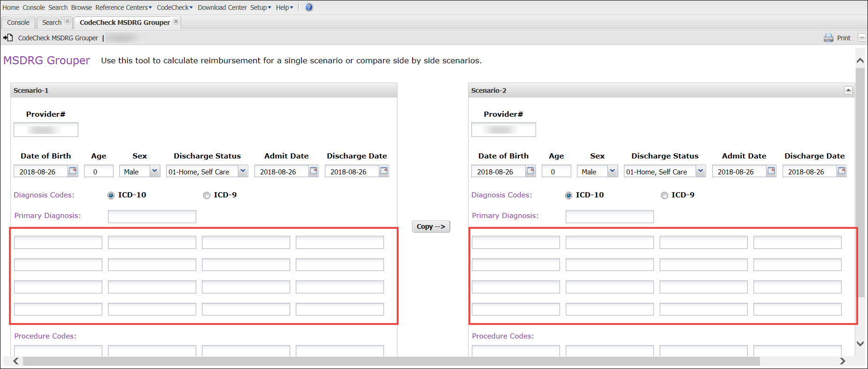Open Scenario-2 Discharge Date calendar picker
This screenshot has height=369, width=868.
coord(842,171)
